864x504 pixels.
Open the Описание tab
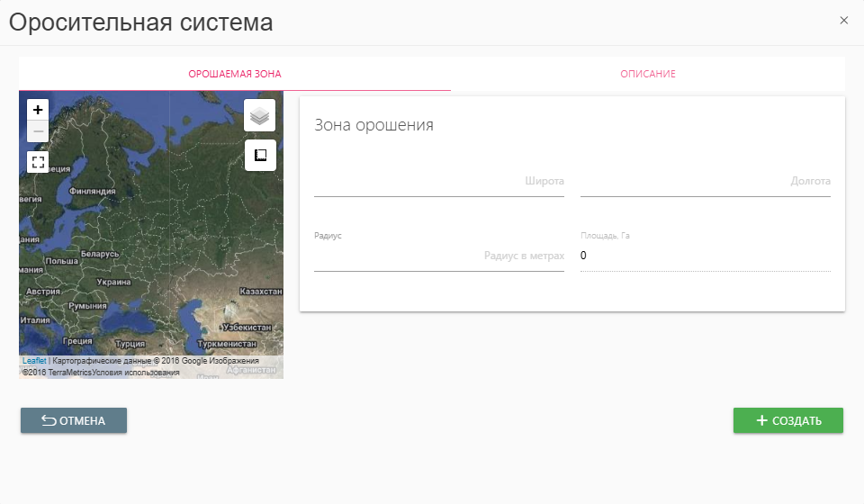pos(647,74)
